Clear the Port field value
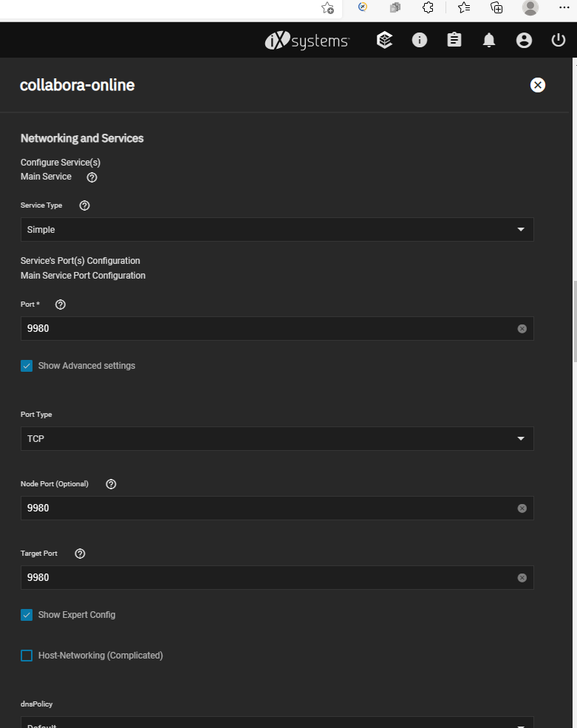 pos(522,329)
